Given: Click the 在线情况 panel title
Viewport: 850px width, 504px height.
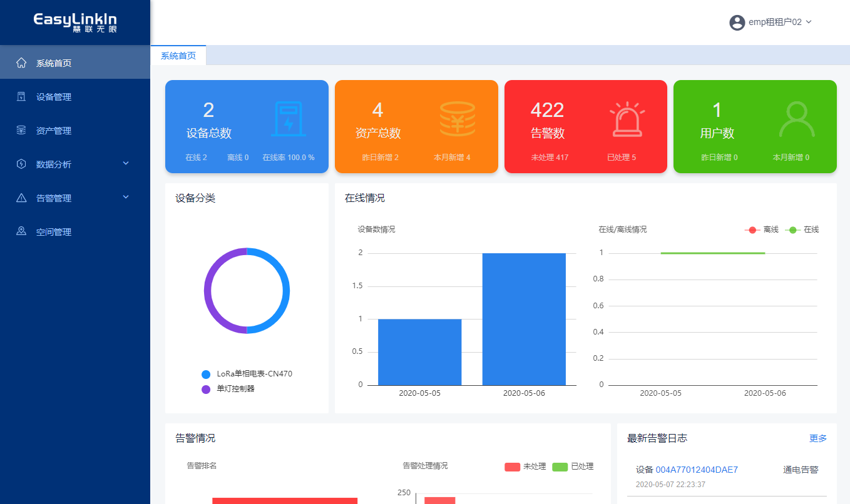Looking at the screenshot, I should click(x=365, y=198).
